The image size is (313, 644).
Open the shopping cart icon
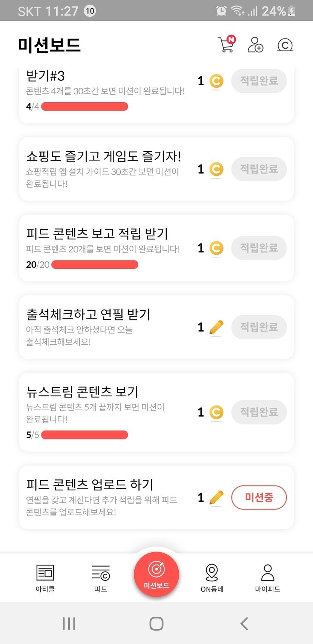(226, 45)
